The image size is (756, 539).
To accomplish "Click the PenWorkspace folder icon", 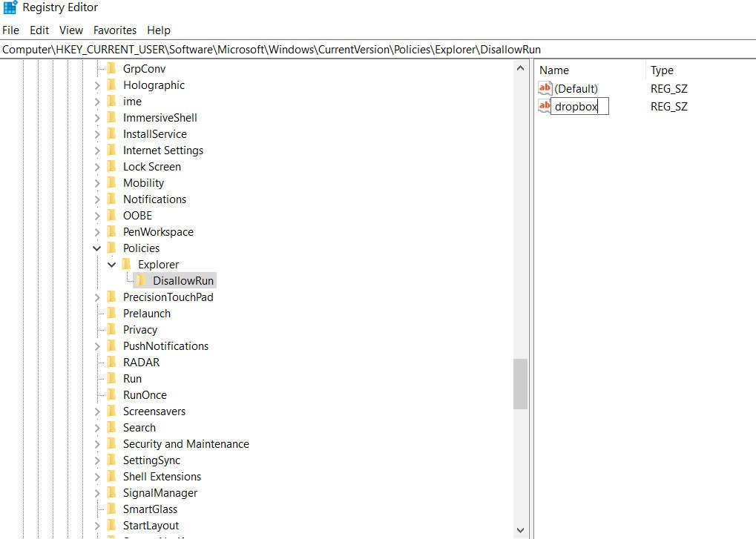I will (x=111, y=231).
